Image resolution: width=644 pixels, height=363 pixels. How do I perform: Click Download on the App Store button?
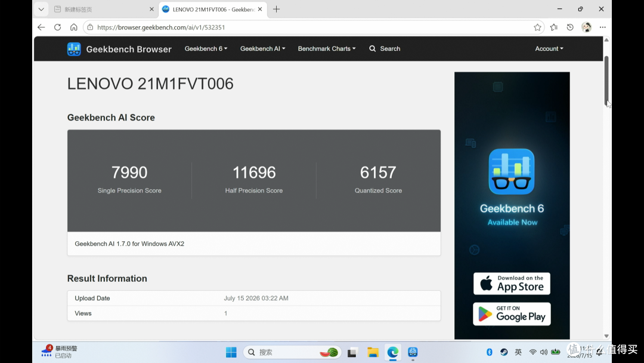point(512,284)
